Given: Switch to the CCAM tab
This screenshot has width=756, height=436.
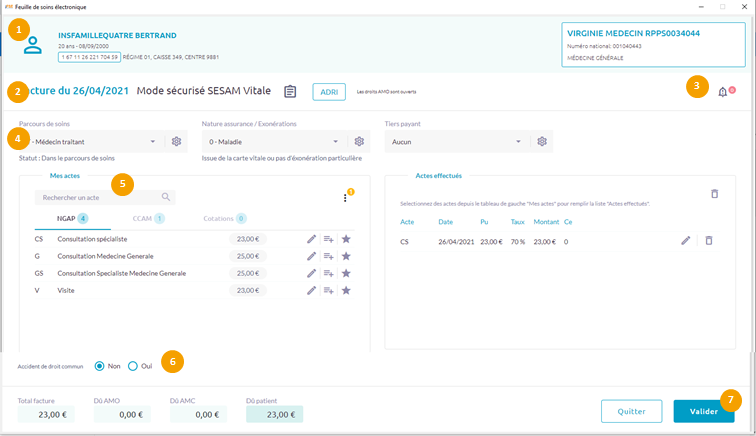Looking at the screenshot, I should 146,218.
